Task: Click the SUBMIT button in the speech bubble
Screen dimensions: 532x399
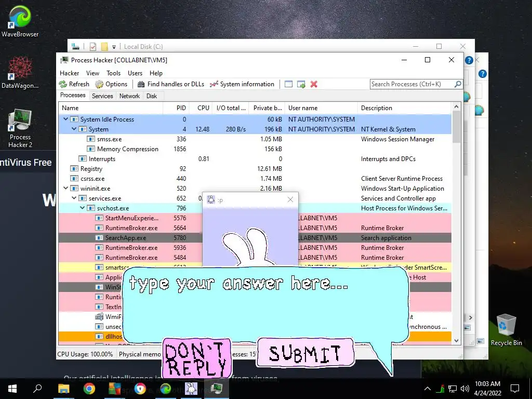Action: tap(305, 353)
